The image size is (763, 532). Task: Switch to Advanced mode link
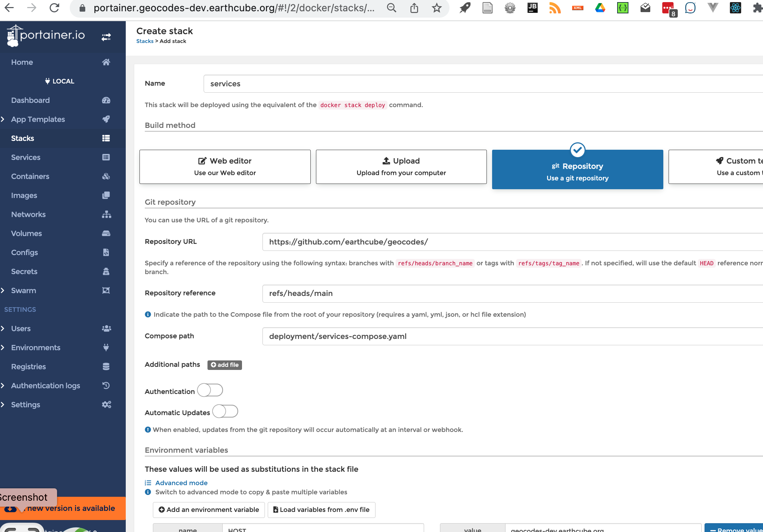(181, 483)
